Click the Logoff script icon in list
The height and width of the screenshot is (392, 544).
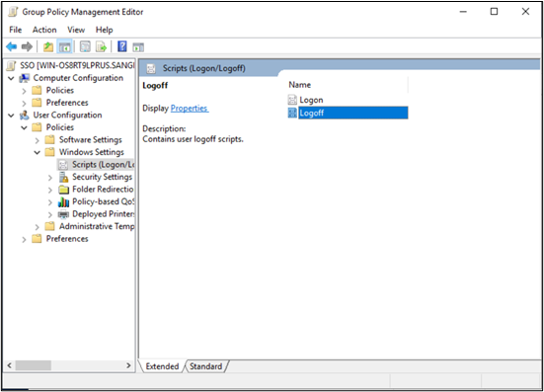292,113
